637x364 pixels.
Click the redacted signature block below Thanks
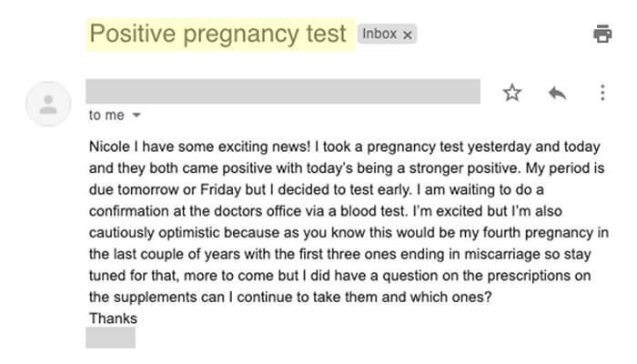110,338
